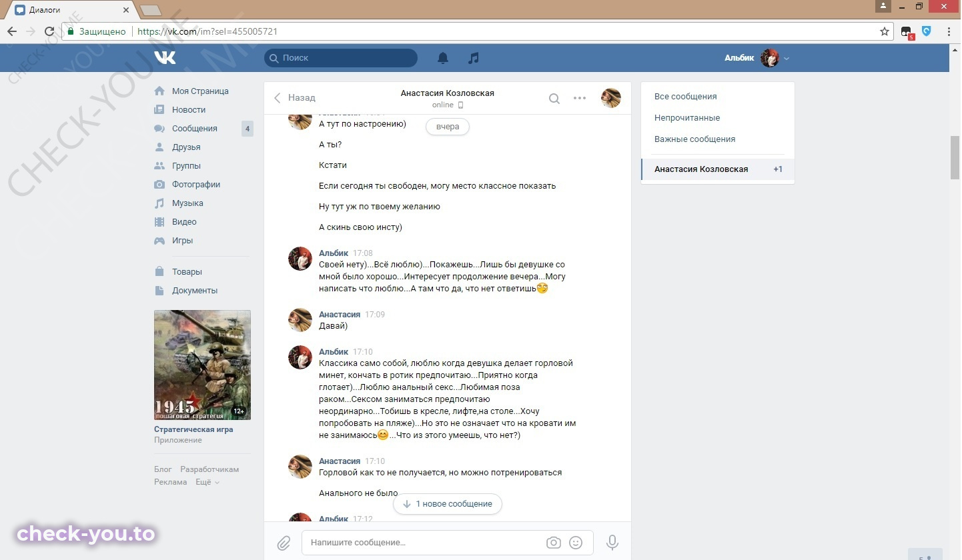Click Chrome user profile icon in titlebar
Image resolution: width=962 pixels, height=560 pixels.
[x=884, y=6]
